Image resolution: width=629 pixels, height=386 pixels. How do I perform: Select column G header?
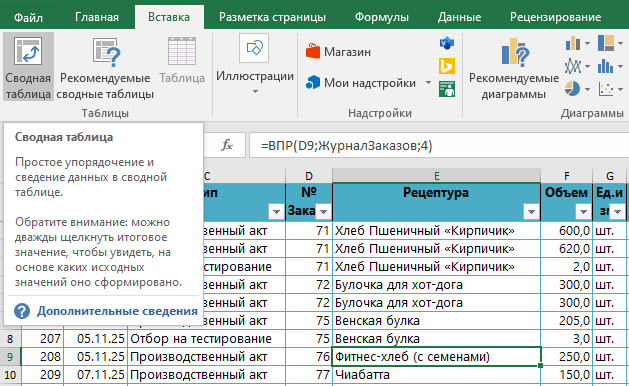[609, 176]
